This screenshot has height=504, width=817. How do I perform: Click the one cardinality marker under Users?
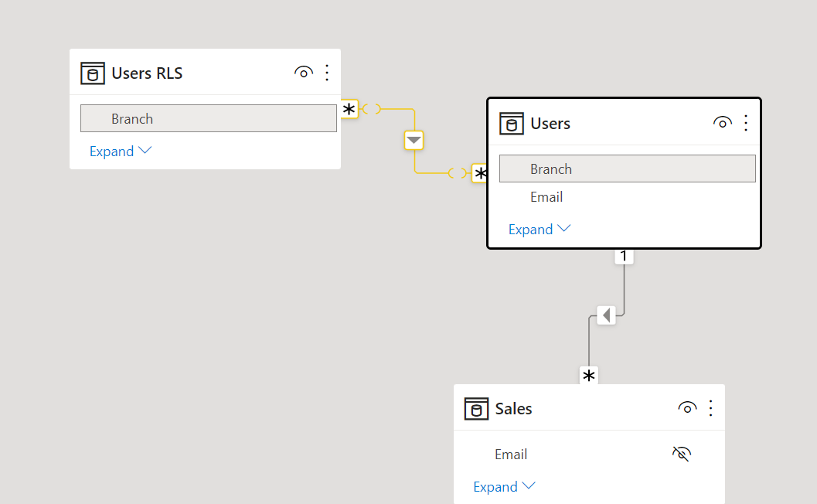tap(624, 256)
